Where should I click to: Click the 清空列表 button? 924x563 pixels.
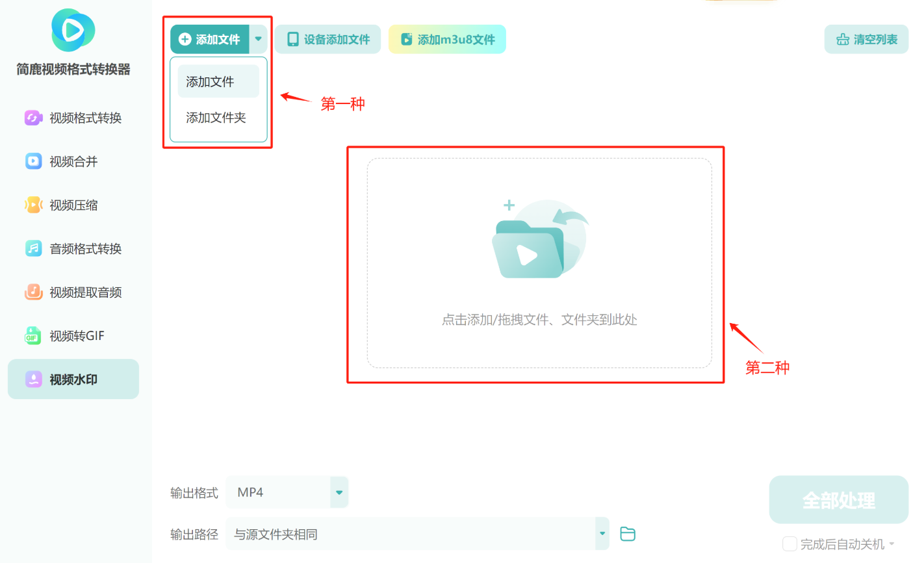pos(866,39)
